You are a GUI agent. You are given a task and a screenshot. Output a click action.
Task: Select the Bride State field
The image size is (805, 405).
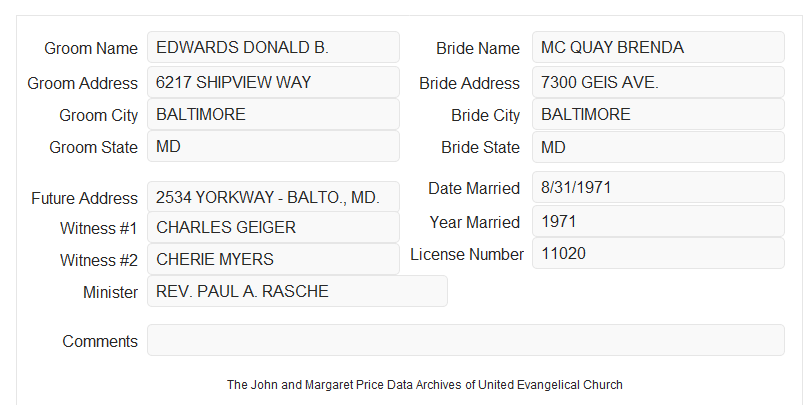[658, 147]
